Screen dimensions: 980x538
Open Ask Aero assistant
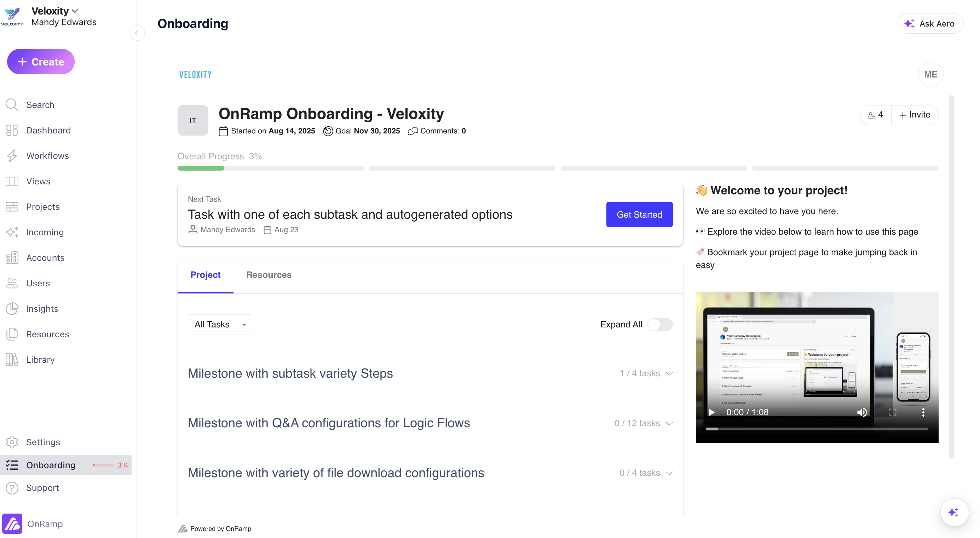point(930,24)
